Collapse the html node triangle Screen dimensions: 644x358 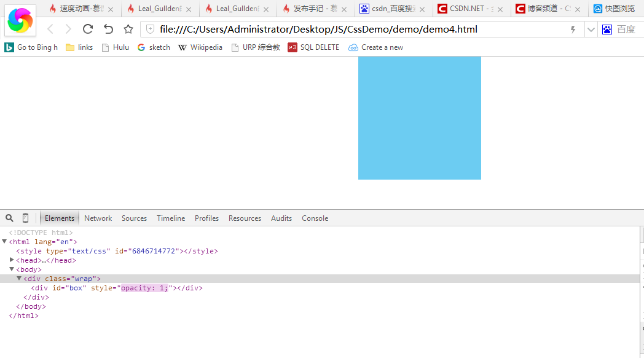pyautogui.click(x=4, y=242)
